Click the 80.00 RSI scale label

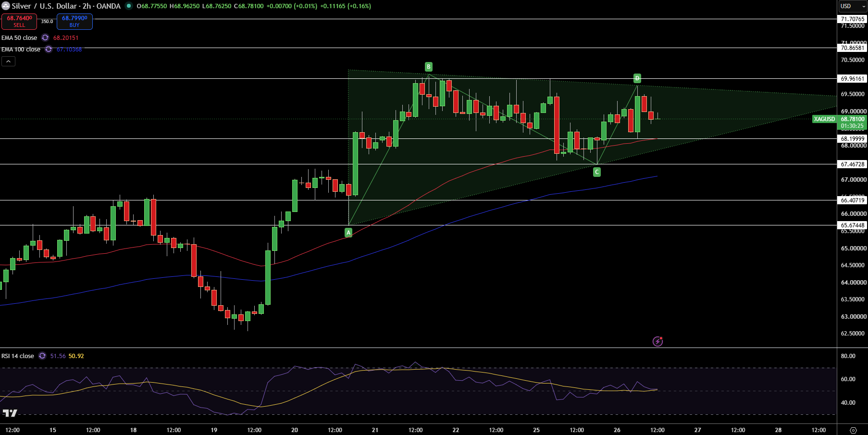848,356
